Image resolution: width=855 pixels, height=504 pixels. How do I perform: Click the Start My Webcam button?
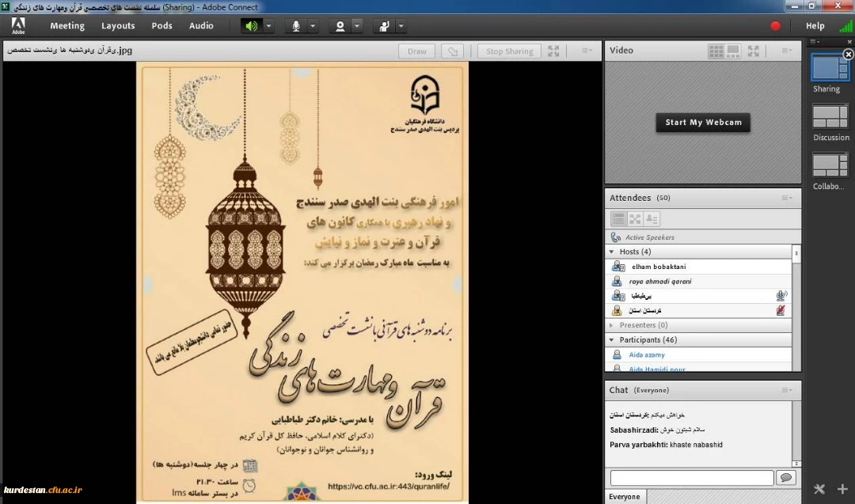pyautogui.click(x=703, y=123)
